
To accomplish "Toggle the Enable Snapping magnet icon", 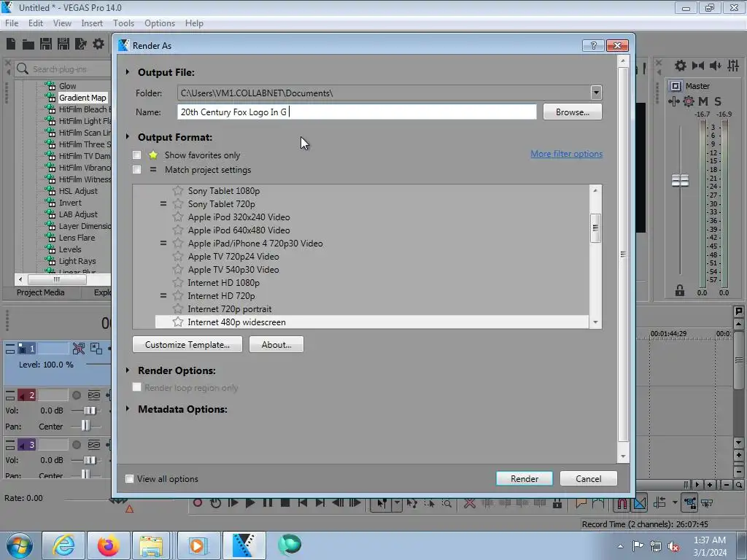I will point(622,503).
